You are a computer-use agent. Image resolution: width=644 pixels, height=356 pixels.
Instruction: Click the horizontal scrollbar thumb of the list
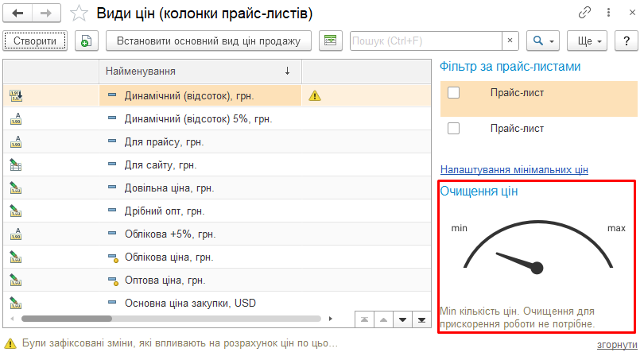[67, 319]
